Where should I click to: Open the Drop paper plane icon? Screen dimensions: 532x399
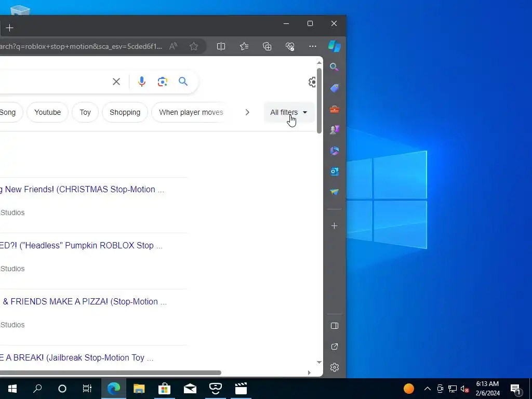tap(334, 192)
